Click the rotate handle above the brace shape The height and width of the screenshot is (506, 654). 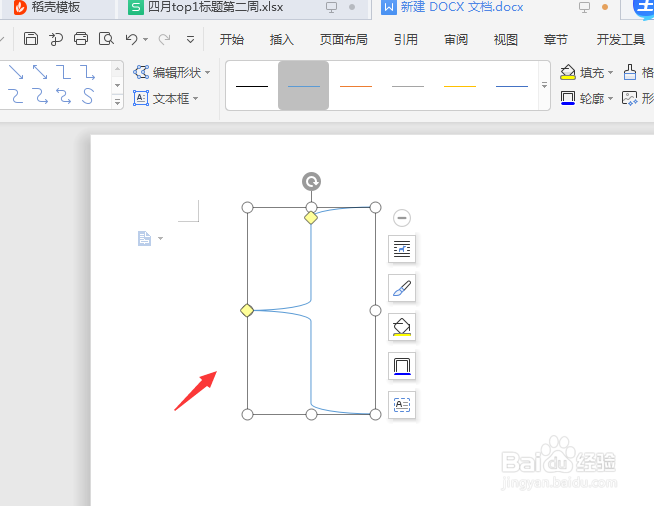(x=311, y=181)
